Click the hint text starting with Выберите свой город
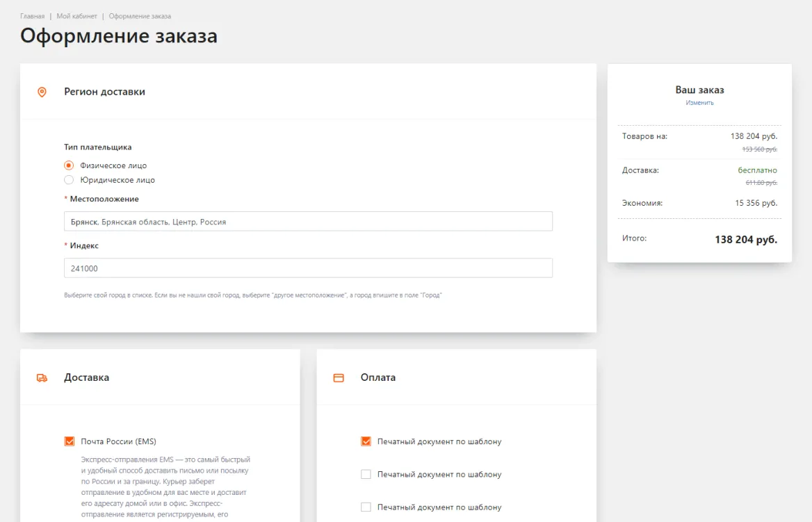812x522 pixels. pyautogui.click(x=253, y=295)
